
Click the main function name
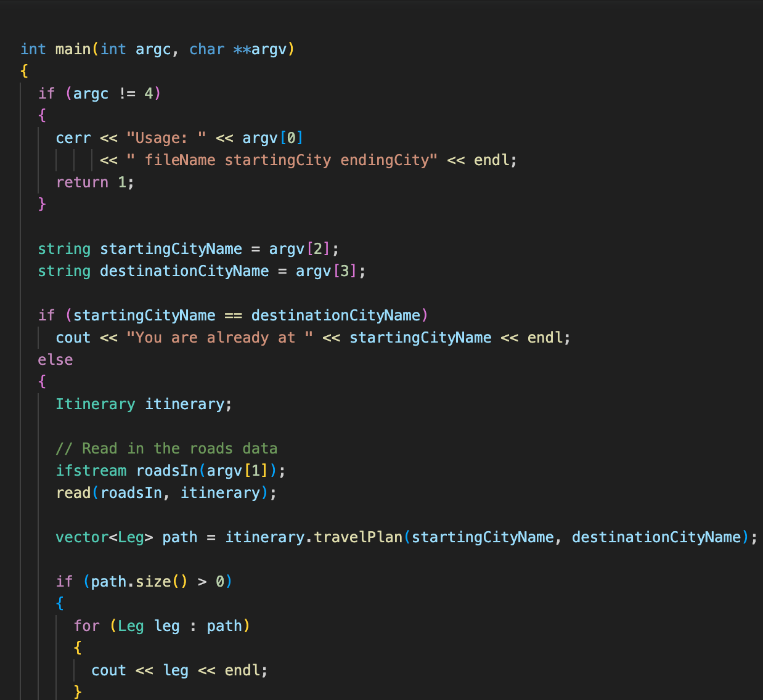(x=73, y=49)
